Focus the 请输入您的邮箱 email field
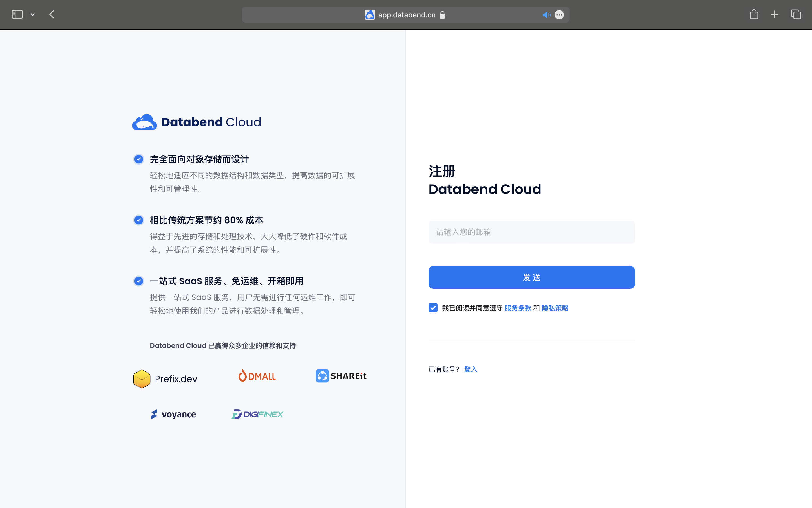The width and height of the screenshot is (812, 508). click(531, 232)
